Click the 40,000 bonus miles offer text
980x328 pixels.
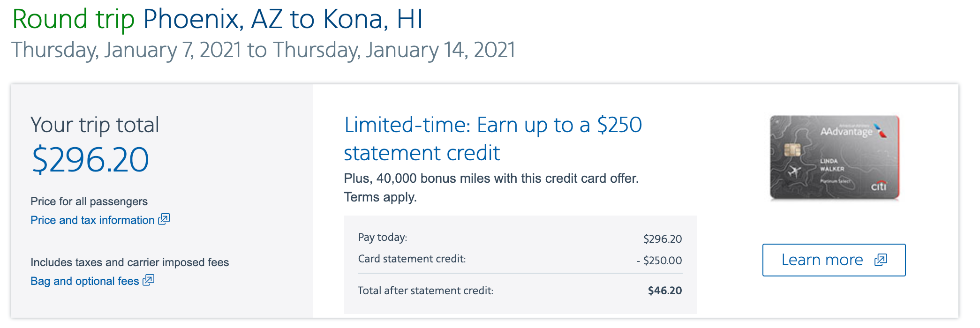pyautogui.click(x=491, y=179)
